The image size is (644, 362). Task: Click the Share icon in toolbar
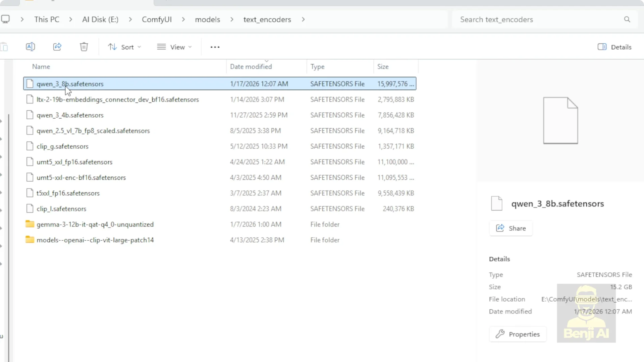pyautogui.click(x=57, y=47)
